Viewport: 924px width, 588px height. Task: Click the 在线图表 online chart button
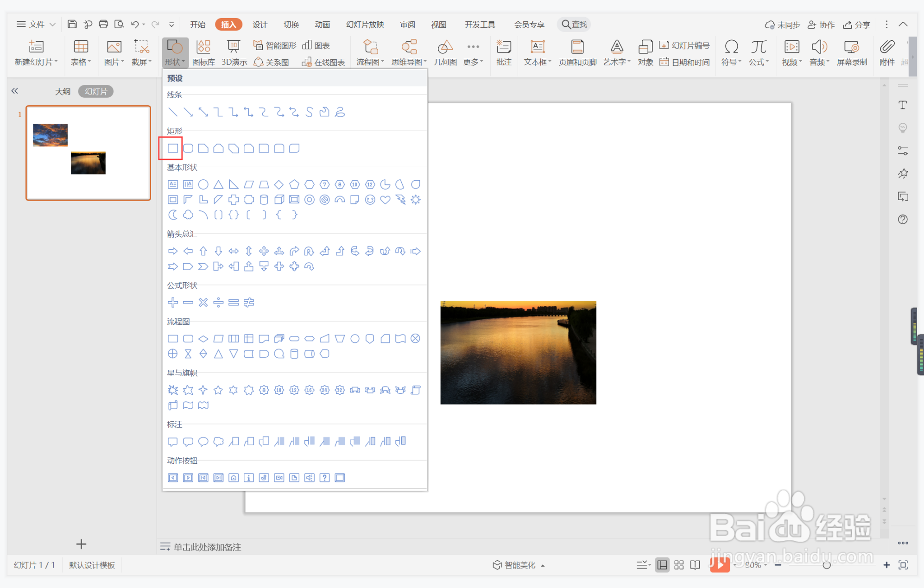pyautogui.click(x=323, y=62)
